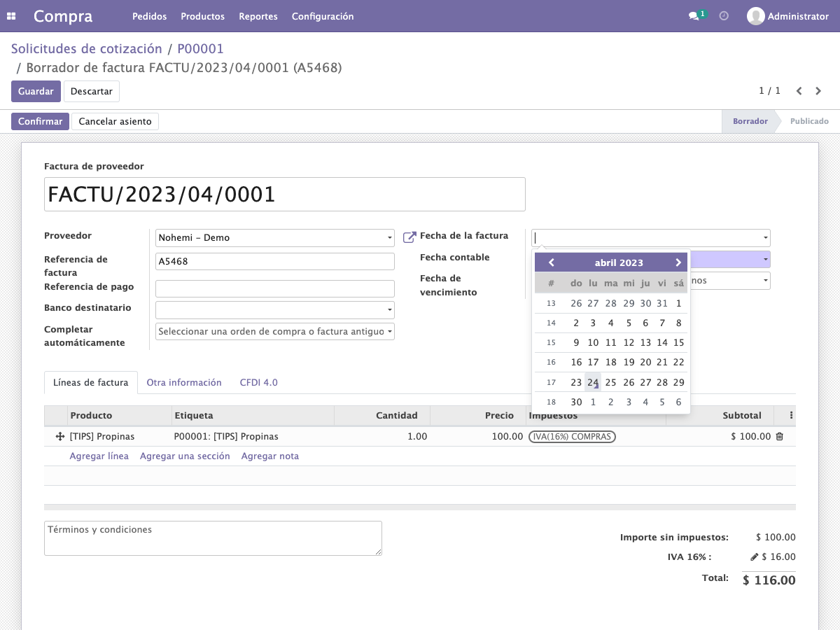Click the IVA(16%) COMPRAS tax tag

(572, 436)
